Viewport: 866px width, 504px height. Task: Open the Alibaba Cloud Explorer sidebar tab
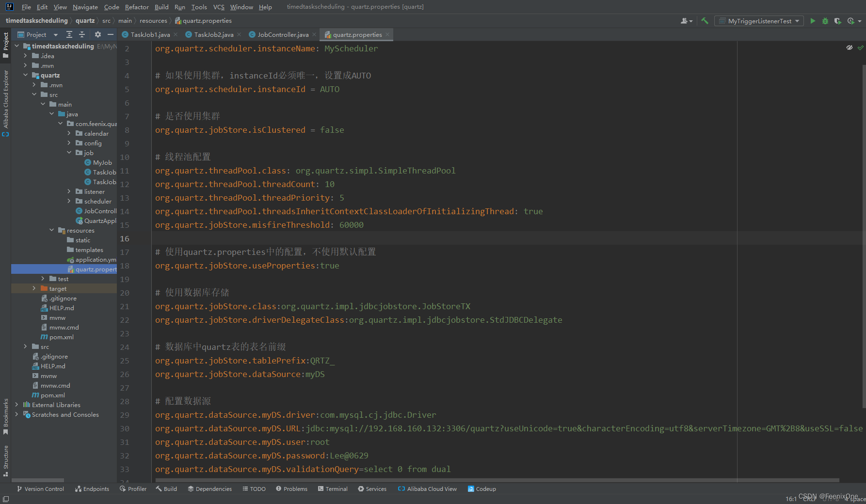[x=6, y=103]
